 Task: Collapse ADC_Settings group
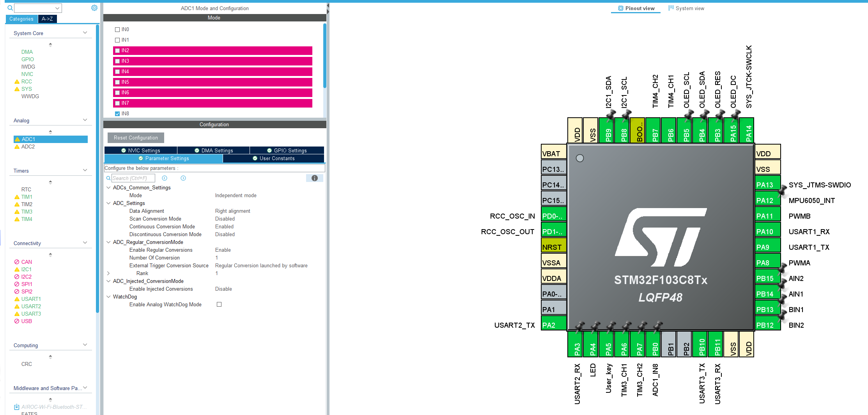[x=108, y=203]
